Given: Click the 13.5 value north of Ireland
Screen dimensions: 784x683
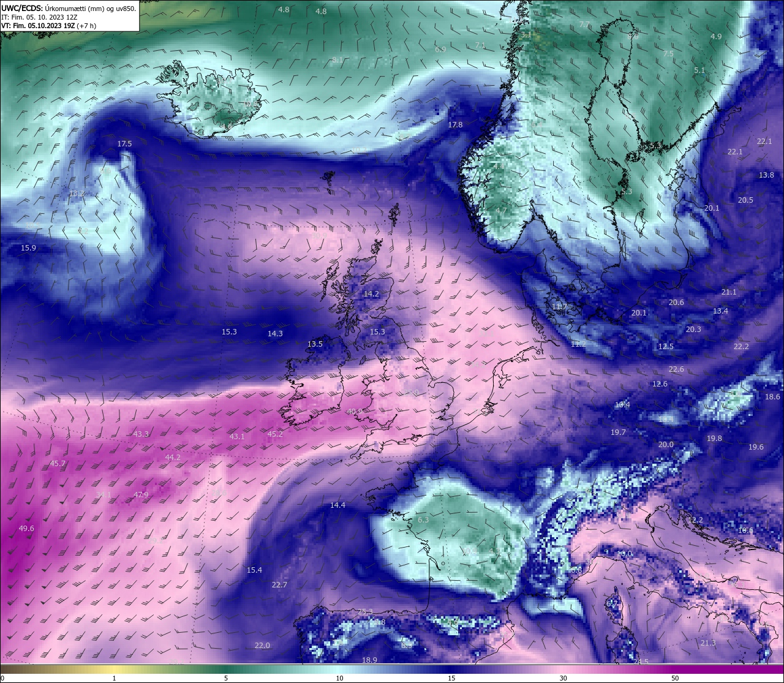Looking at the screenshot, I should pos(315,344).
